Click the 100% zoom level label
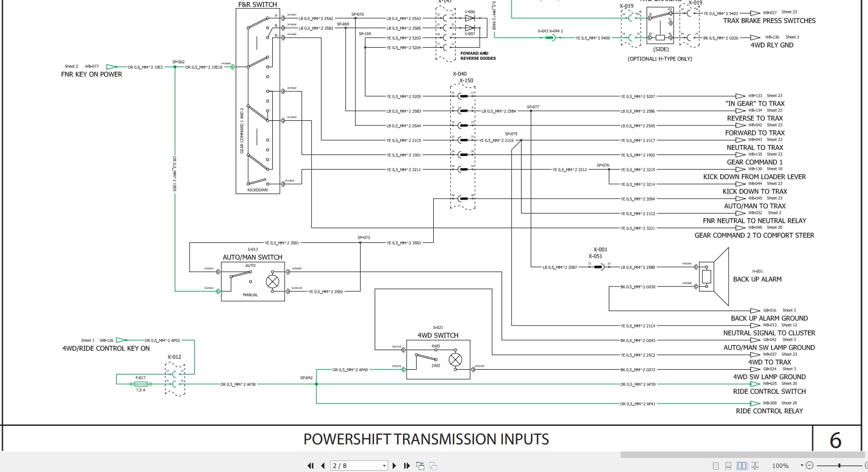The image size is (868, 472). point(780,465)
